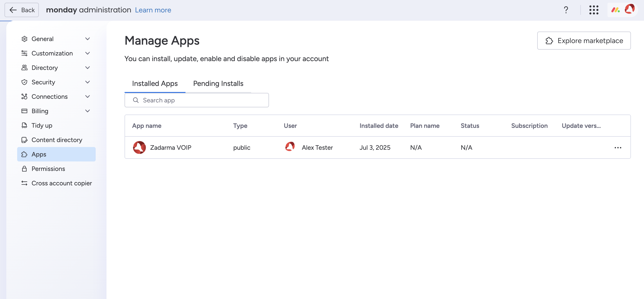Click Alex Tester user avatar
The height and width of the screenshot is (299, 644).
(x=290, y=147)
